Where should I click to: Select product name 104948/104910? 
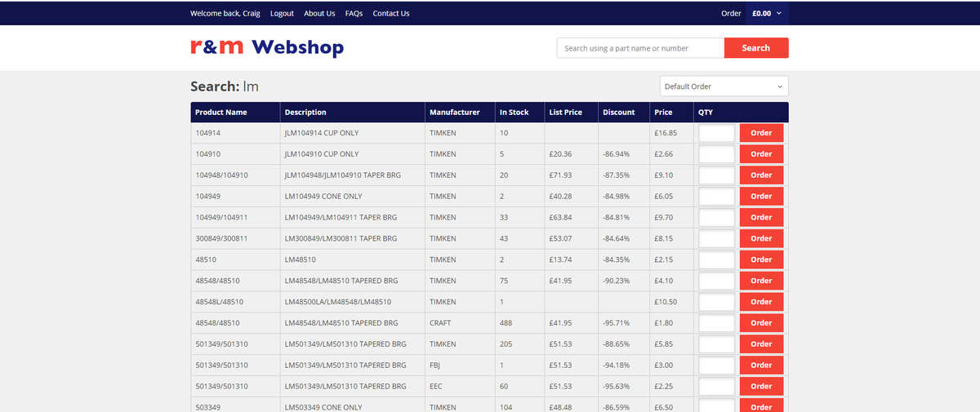221,175
